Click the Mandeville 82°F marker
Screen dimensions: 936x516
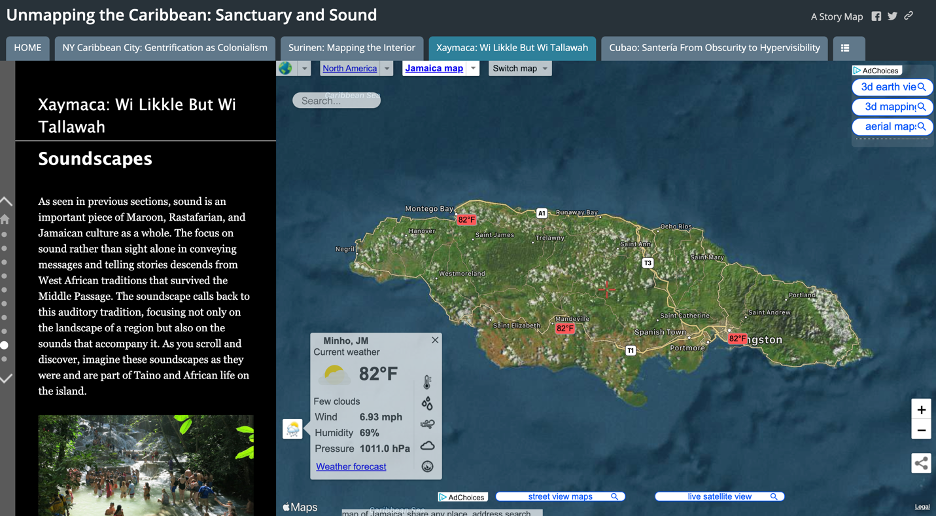[x=565, y=328]
